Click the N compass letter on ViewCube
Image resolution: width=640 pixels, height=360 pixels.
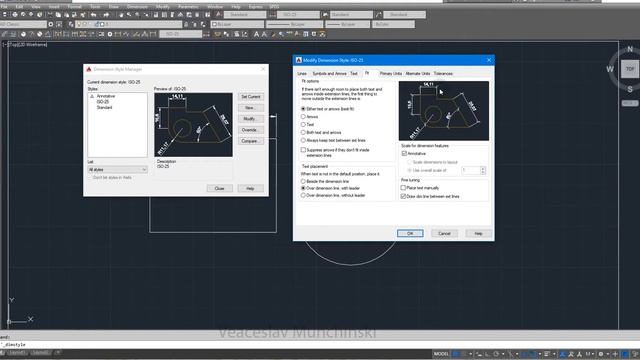pyautogui.click(x=630, y=49)
